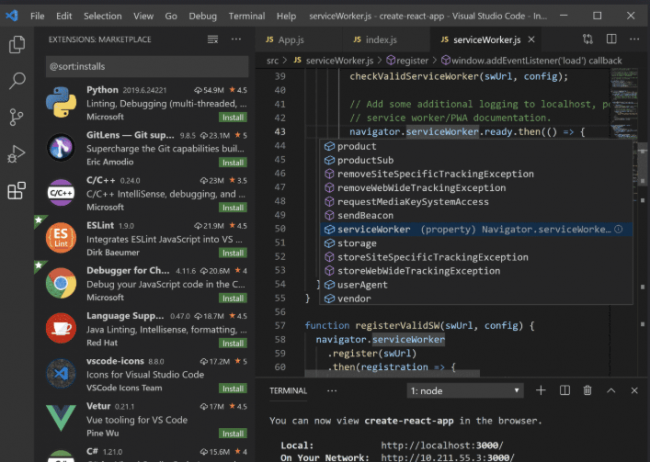Screen dimensions: 650x462
Task: Install the Red Hat Java extension
Action: point(233,343)
